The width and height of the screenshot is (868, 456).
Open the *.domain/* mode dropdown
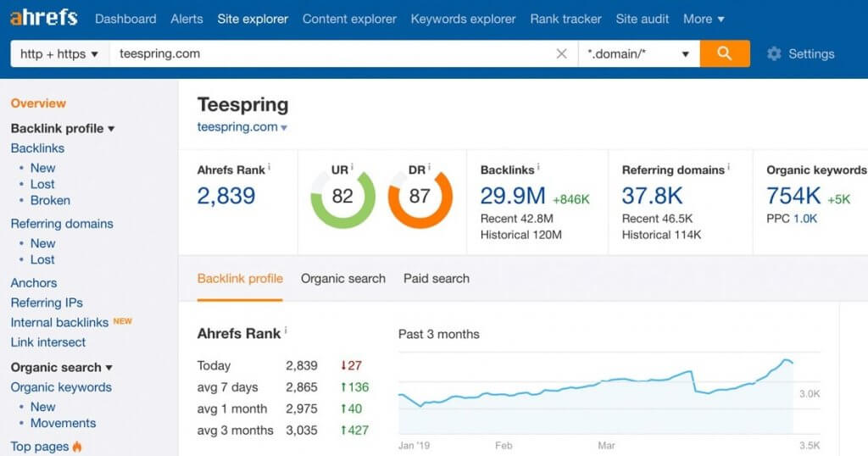point(639,53)
